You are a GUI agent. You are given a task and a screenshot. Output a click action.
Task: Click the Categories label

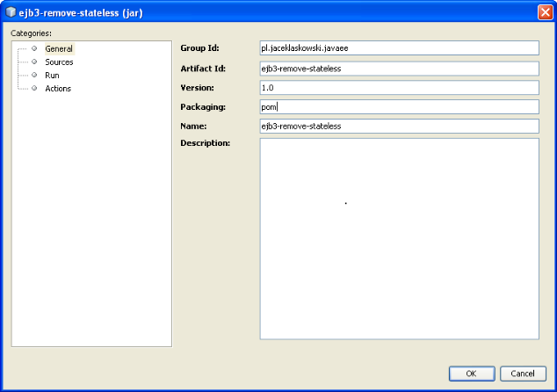tap(31, 33)
